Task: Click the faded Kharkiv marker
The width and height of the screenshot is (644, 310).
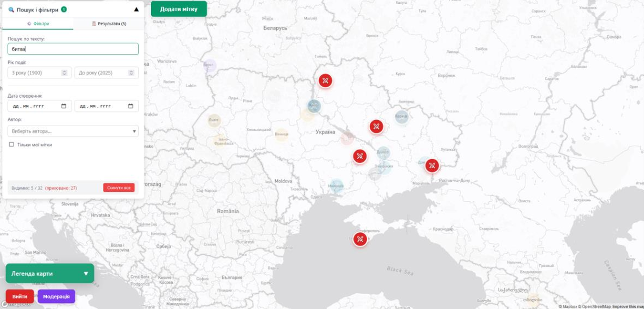Action: coord(402,116)
